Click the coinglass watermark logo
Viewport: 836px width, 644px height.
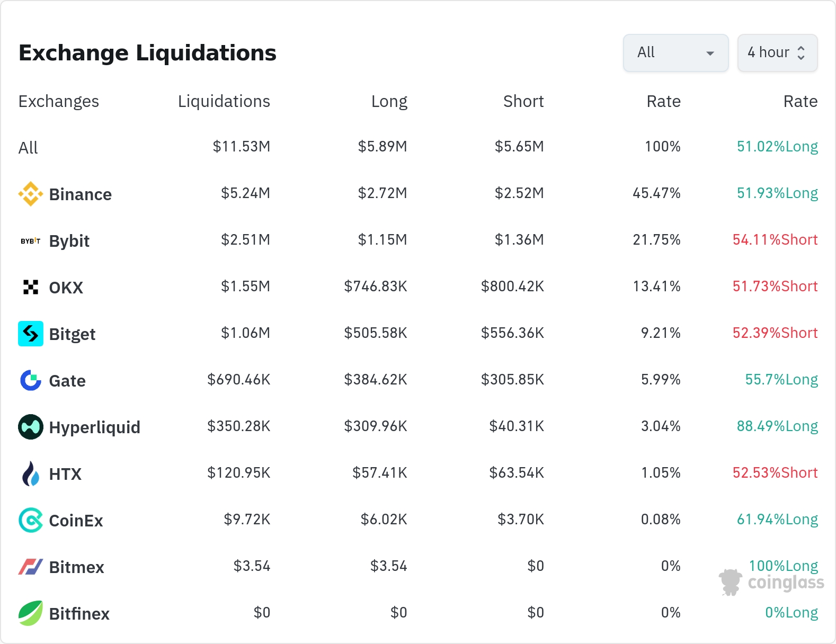(x=771, y=583)
